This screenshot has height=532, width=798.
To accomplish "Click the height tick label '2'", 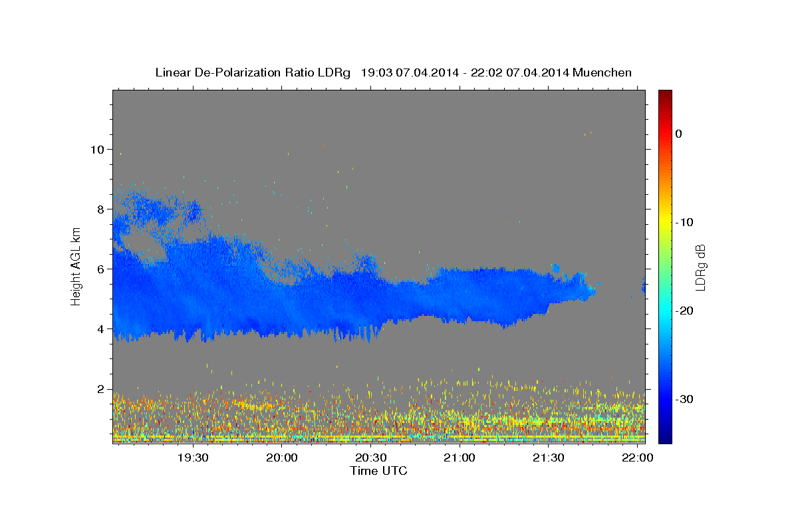I will (x=101, y=389).
